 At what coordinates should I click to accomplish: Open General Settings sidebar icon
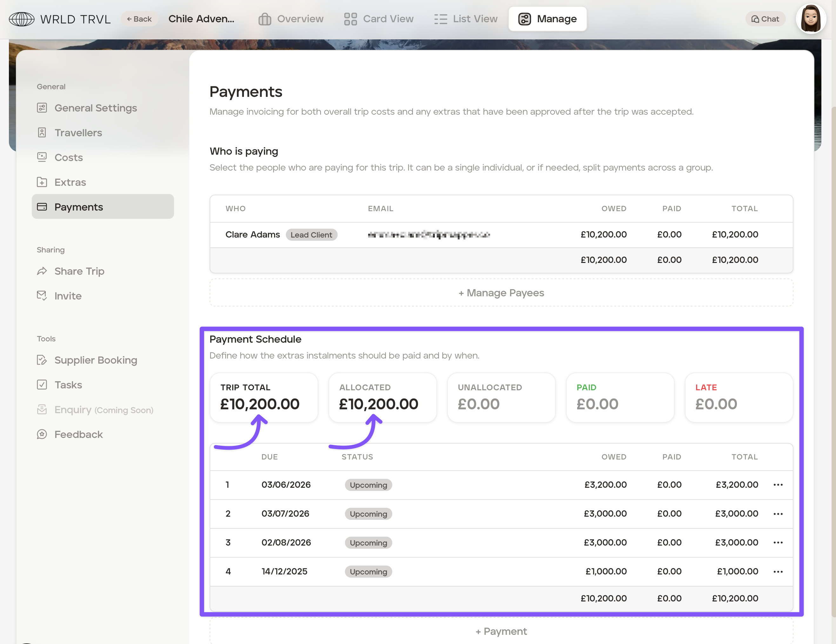tap(42, 108)
